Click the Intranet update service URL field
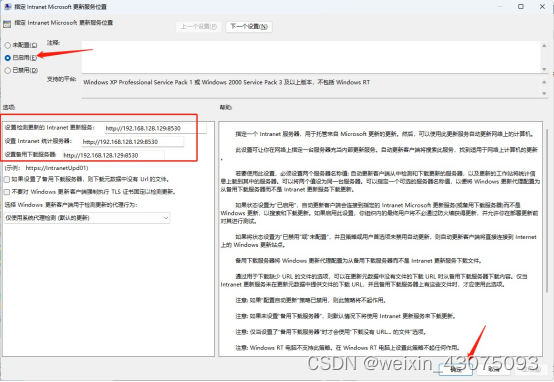The width and height of the screenshot is (554, 382). click(155, 128)
